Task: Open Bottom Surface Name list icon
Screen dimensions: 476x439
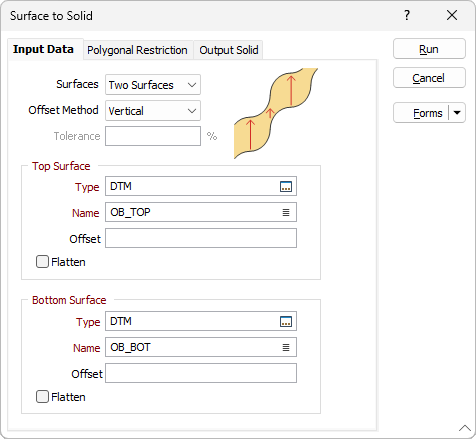Action: tap(286, 347)
